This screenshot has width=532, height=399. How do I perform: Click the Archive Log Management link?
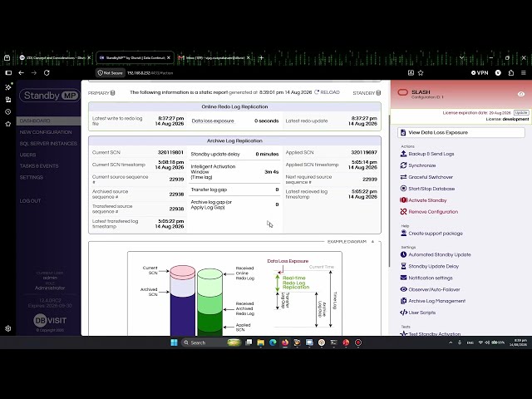pos(437,301)
